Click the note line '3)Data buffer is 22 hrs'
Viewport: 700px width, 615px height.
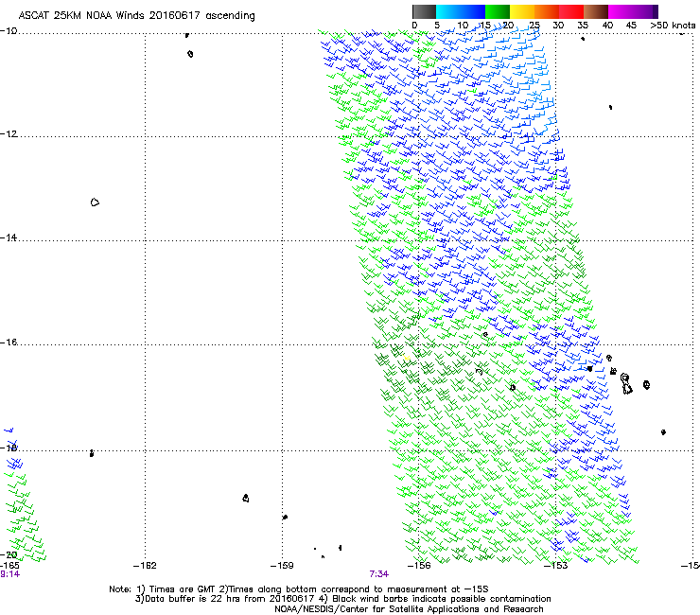[342, 599]
